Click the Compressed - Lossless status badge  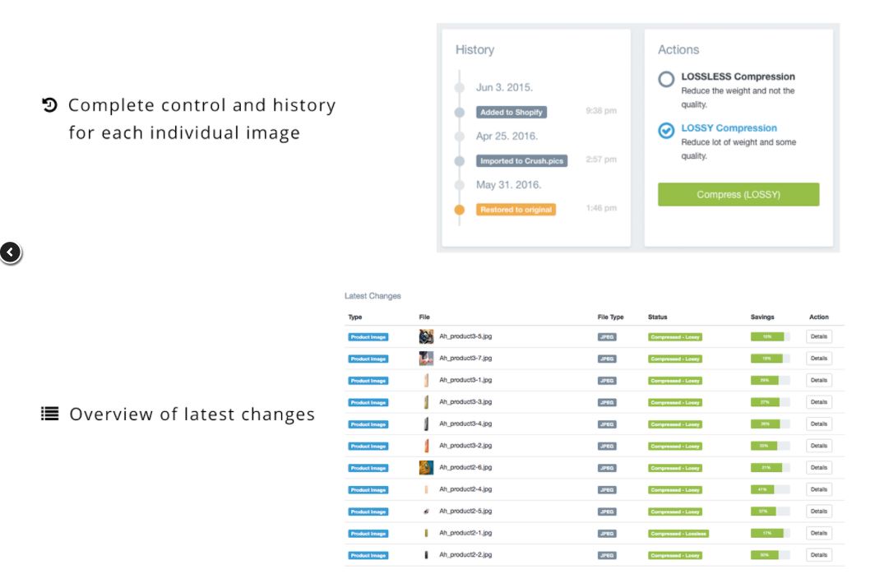(x=678, y=534)
